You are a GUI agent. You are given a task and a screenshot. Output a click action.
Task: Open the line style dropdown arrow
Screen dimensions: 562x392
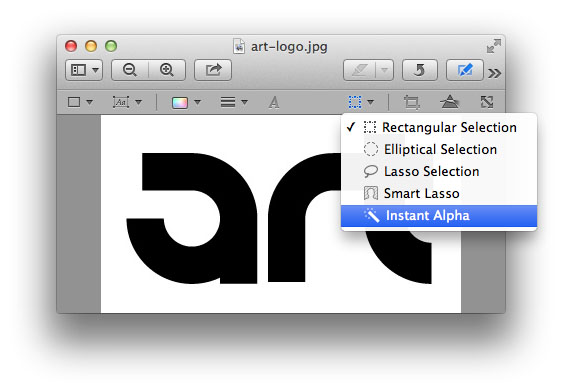click(x=244, y=102)
